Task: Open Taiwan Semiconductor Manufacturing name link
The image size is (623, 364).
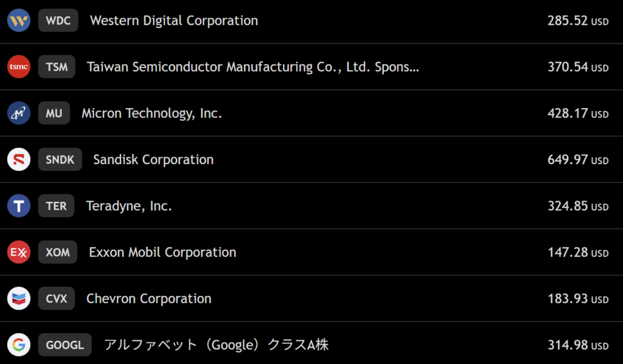Action: coord(253,67)
